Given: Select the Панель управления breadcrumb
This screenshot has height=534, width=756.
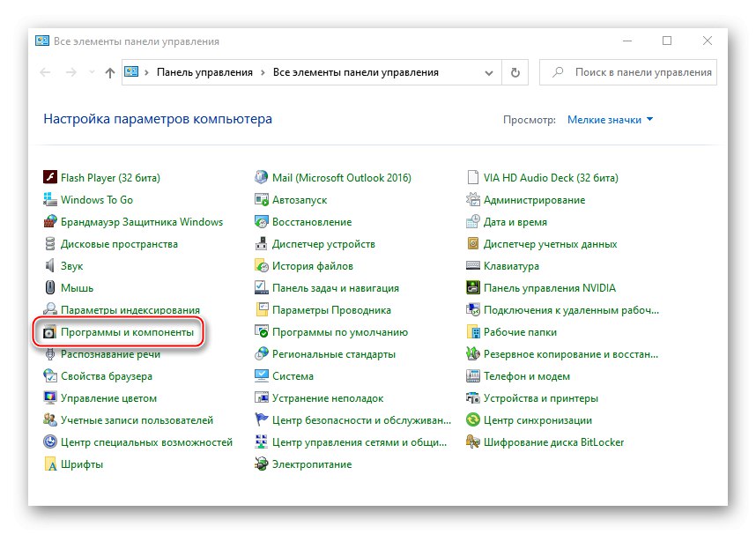Looking at the screenshot, I should [x=204, y=72].
